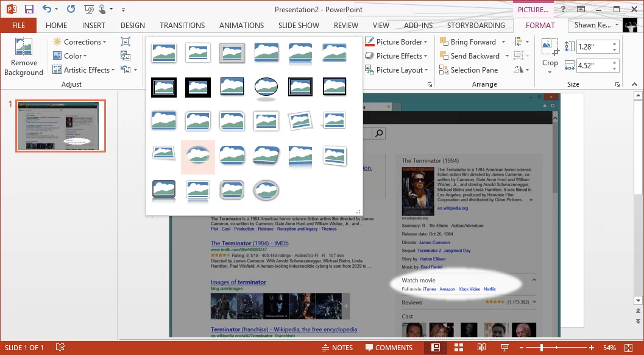Increase shape height with stepper up arrow
Viewport: 644px width, 355px height.
click(x=614, y=43)
